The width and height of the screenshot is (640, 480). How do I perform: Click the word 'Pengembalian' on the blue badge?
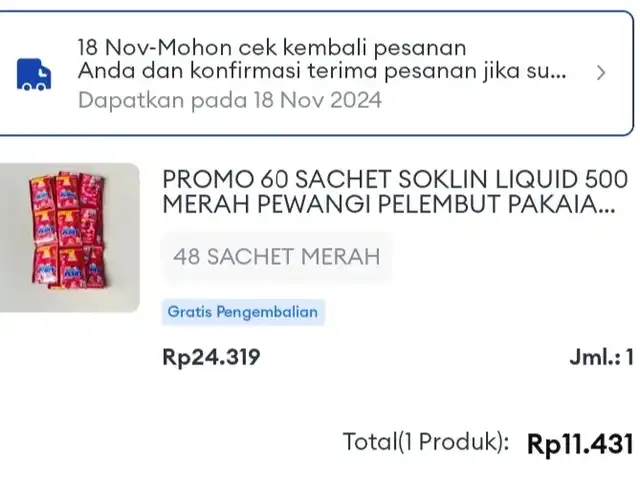[x=267, y=312]
